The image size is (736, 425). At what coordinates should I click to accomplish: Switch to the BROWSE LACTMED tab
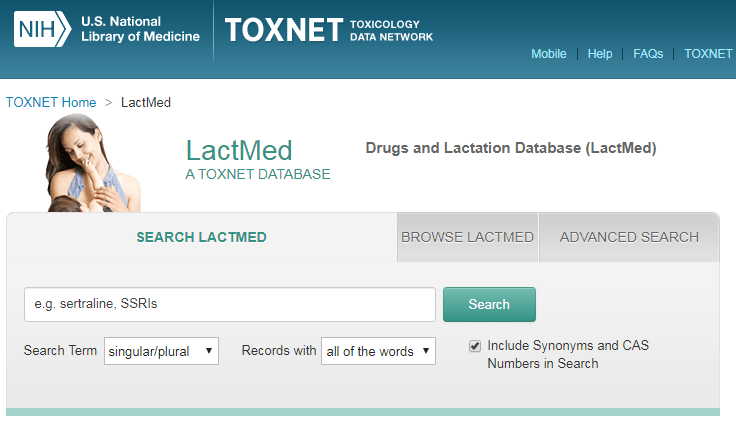(x=468, y=237)
